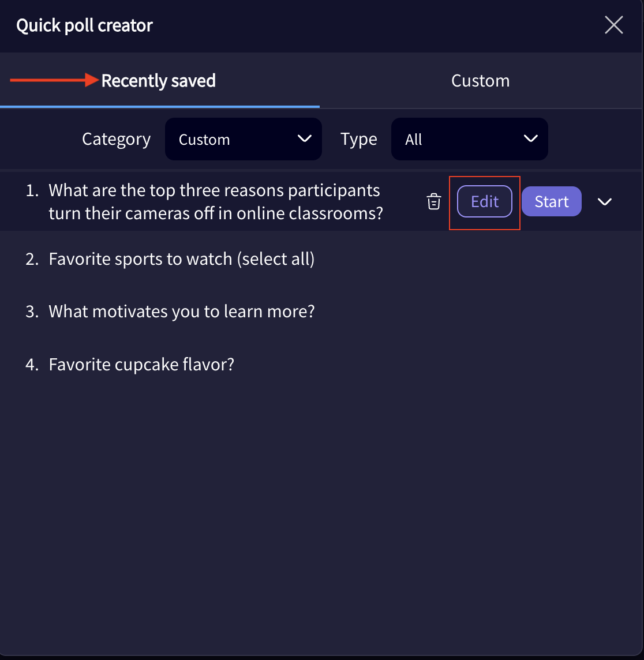Select the Favorite sports to watch poll
Screen dimensions: 644x660
coord(181,258)
